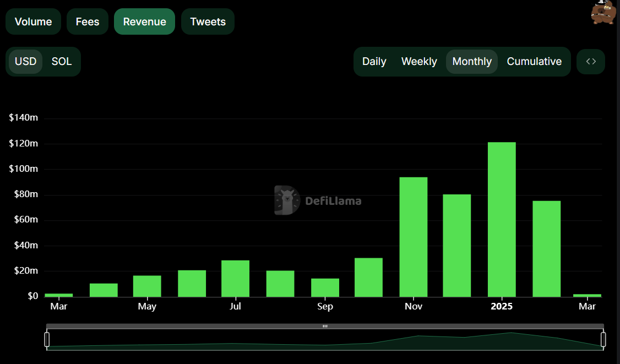Click the ape avatar icon
The height and width of the screenshot is (364, 620).
click(x=603, y=12)
